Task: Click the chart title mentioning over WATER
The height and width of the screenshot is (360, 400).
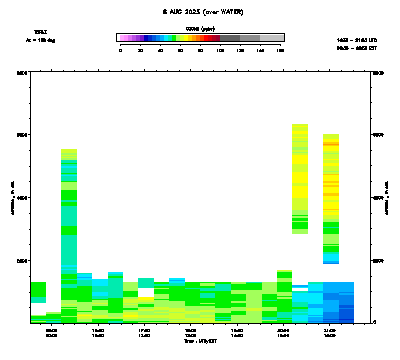Action: click(x=203, y=12)
